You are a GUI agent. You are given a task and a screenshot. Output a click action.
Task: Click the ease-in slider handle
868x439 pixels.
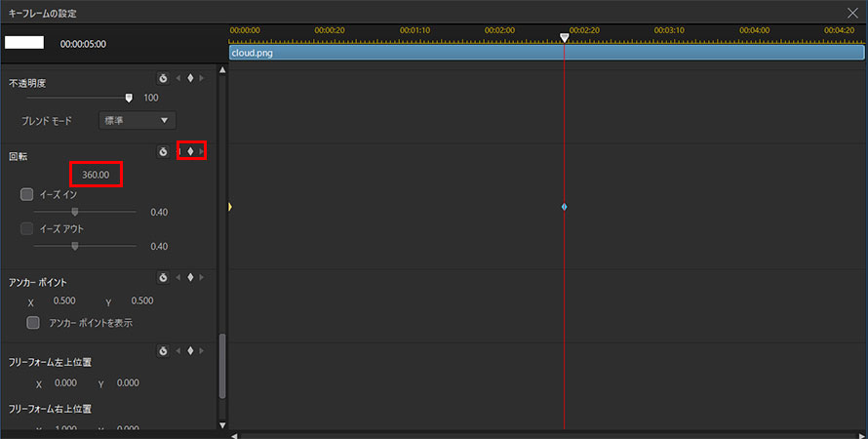click(74, 211)
